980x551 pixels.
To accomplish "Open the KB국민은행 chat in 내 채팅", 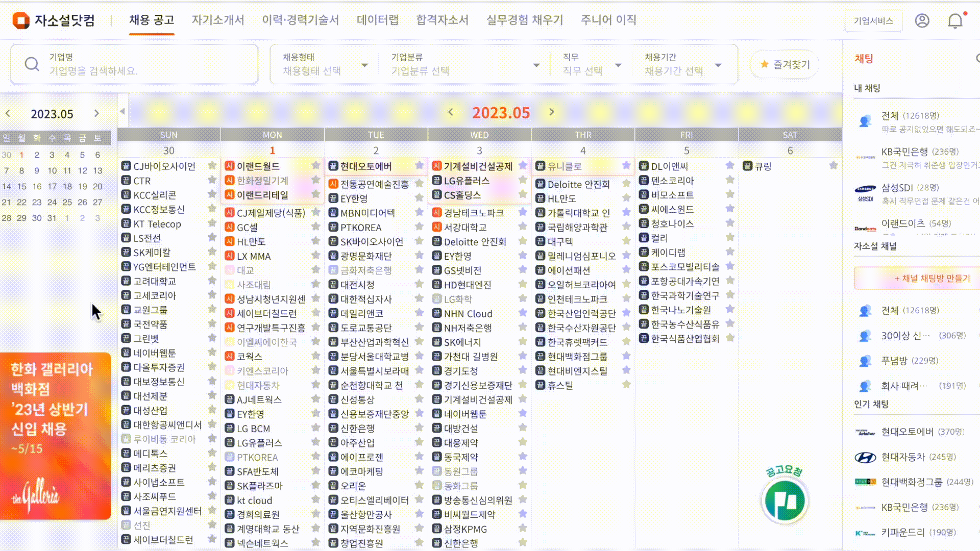I will (x=917, y=158).
